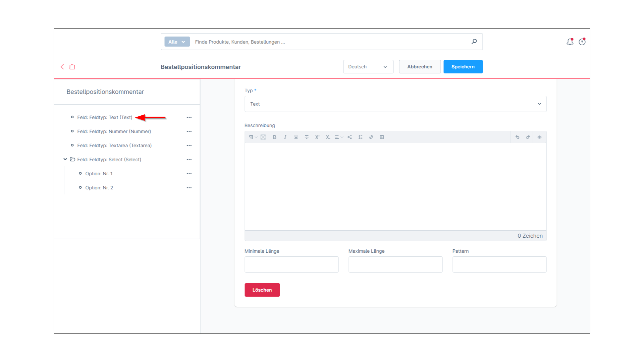Redo the last editor change
This screenshot has width=644, height=362.
point(528,137)
